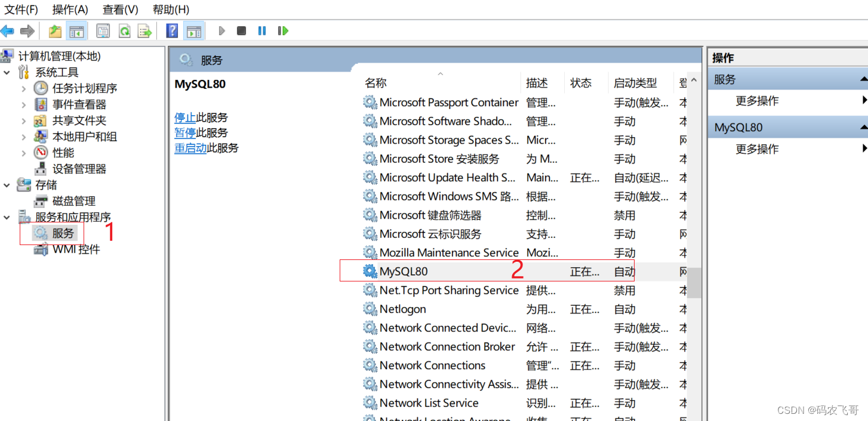Click the Back navigation arrow
Viewport: 868px width, 421px height.
pos(8,30)
